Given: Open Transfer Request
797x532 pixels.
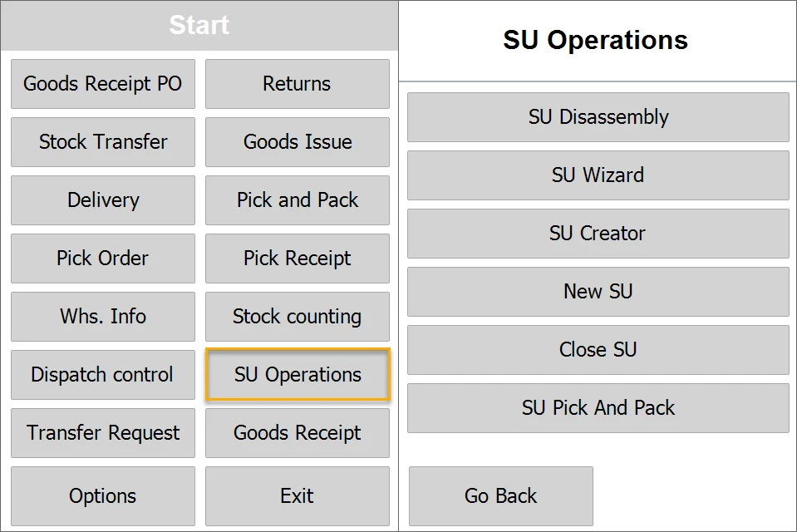Looking at the screenshot, I should 103,433.
